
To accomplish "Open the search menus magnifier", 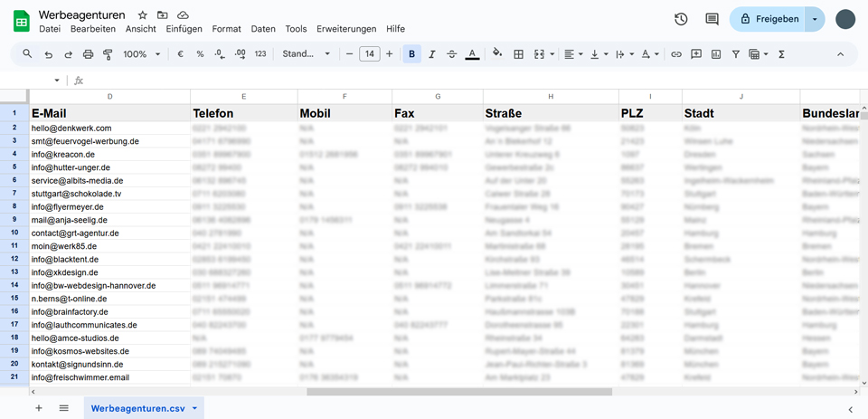I will click(x=27, y=53).
